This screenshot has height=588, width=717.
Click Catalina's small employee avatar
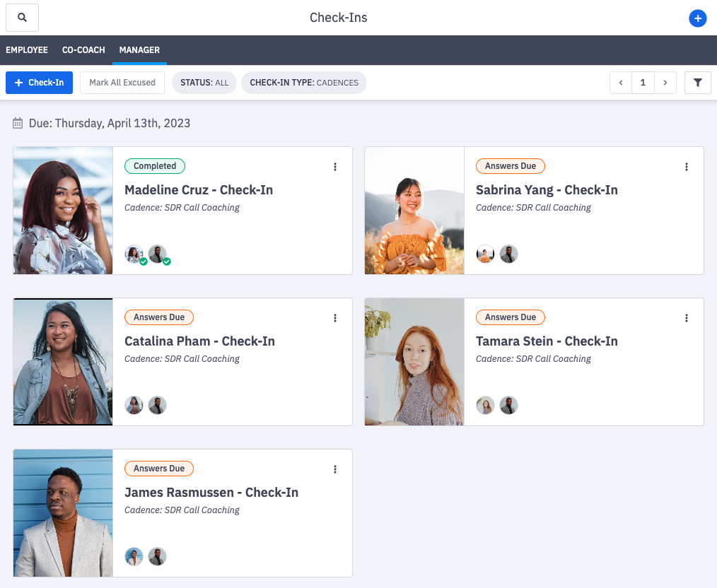pyautogui.click(x=134, y=405)
